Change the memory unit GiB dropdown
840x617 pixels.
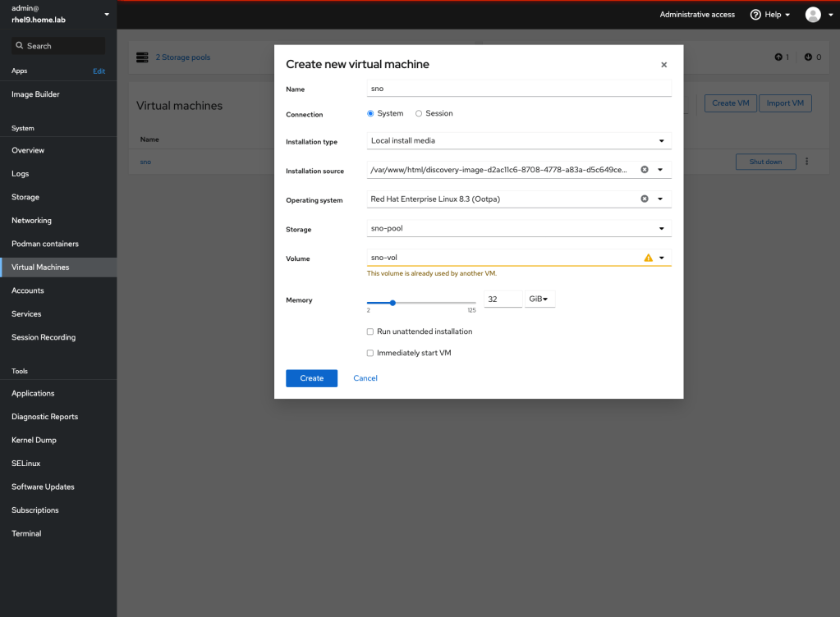click(539, 299)
